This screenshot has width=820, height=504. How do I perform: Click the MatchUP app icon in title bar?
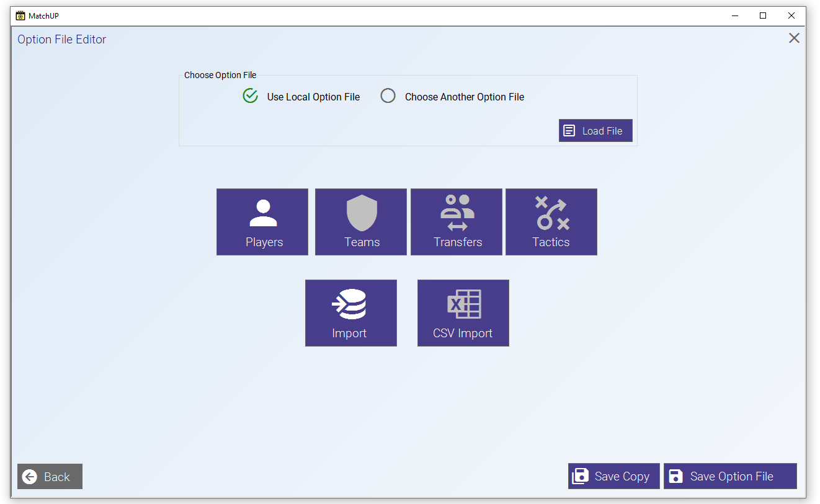point(20,15)
